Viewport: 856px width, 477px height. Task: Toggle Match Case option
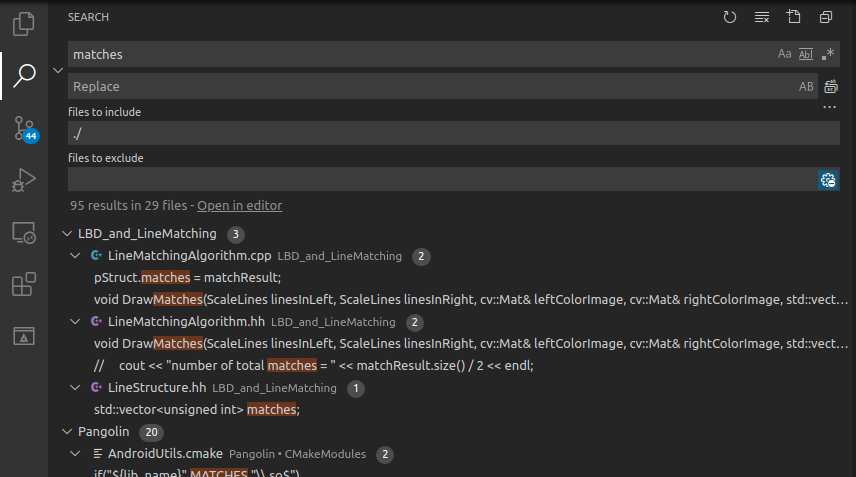pos(784,54)
